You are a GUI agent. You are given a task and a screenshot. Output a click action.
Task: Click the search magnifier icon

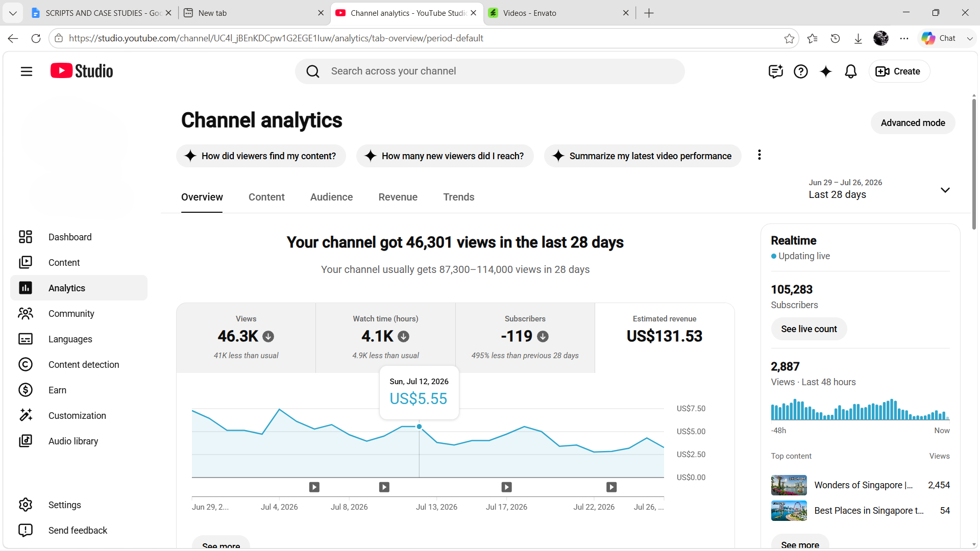(x=313, y=71)
